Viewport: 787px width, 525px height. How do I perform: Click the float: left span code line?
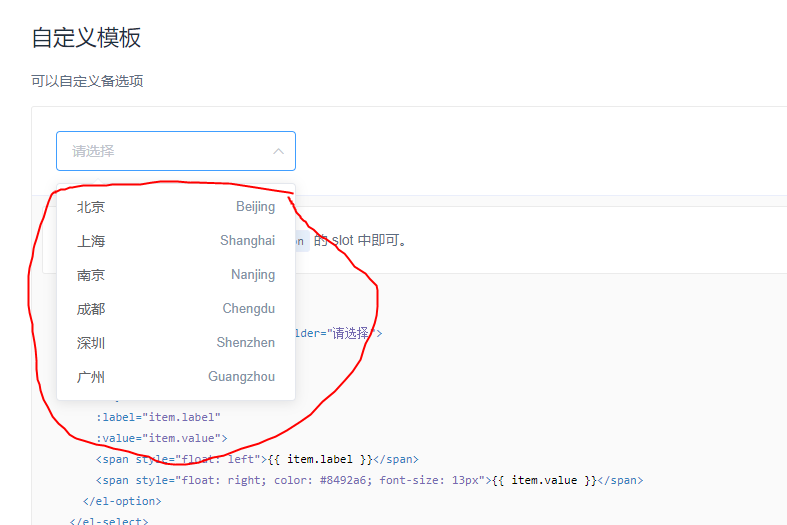point(257,459)
